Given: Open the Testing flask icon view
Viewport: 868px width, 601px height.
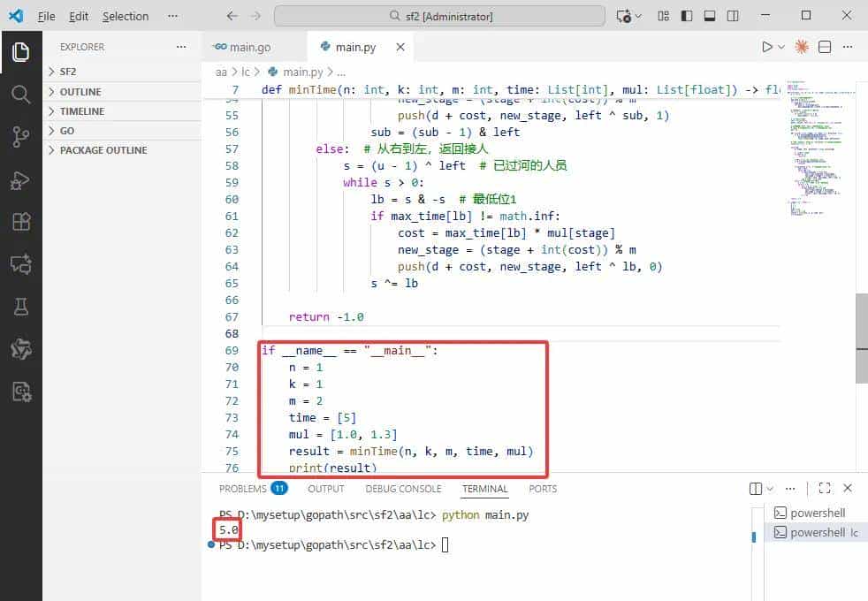Looking at the screenshot, I should 20,306.
